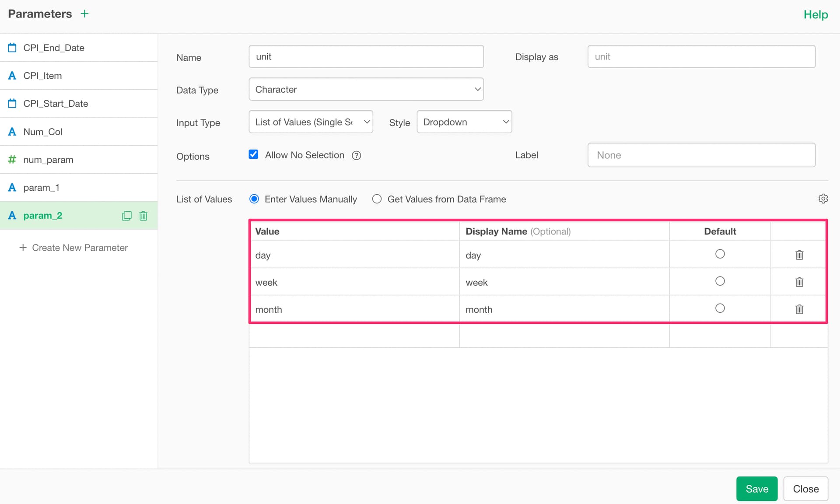This screenshot has width=840, height=504.
Task: Open the Style dropdown
Action: (x=465, y=122)
